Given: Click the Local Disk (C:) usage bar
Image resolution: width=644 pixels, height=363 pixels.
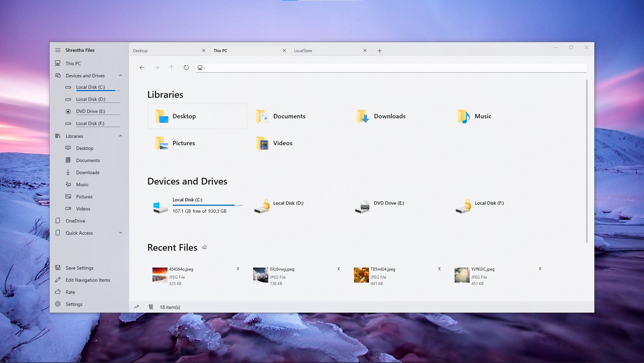Looking at the screenshot, I should coord(207,205).
